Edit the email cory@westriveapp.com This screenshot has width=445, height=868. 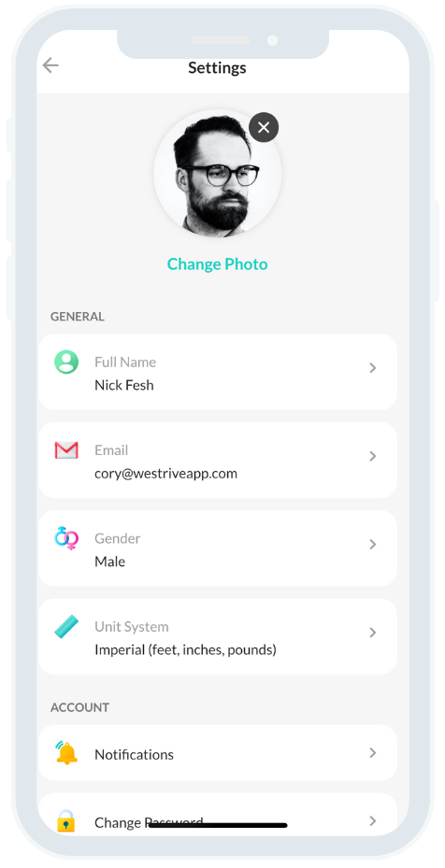165,474
